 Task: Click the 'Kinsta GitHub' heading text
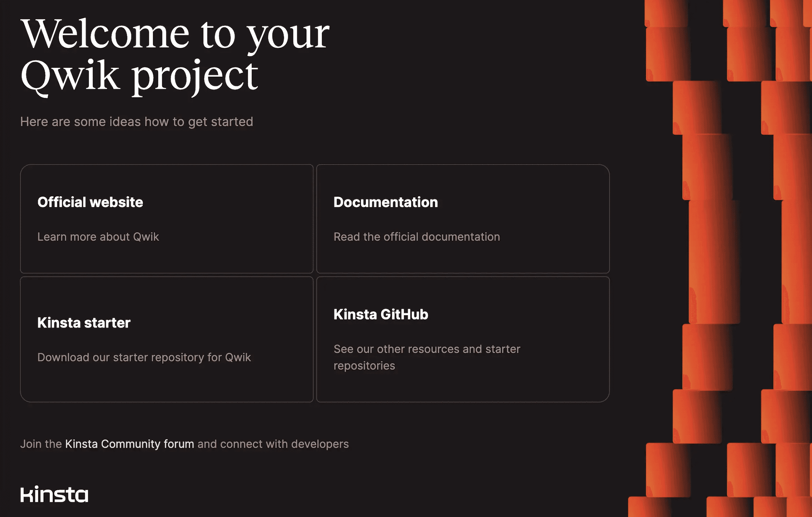(x=381, y=314)
